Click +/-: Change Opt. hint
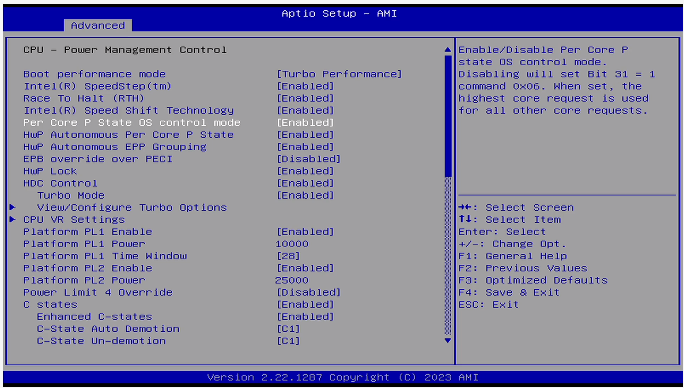The image size is (684, 388). pyautogui.click(x=513, y=244)
